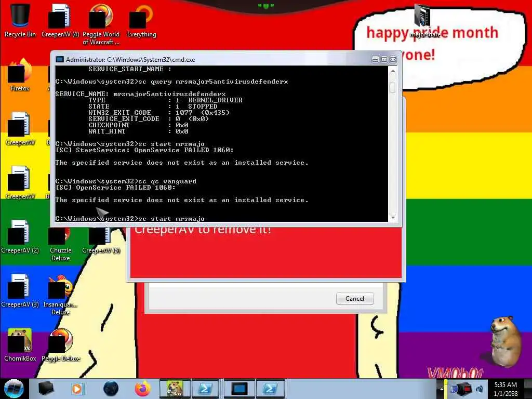The width and height of the screenshot is (532, 399).
Task: Click the cmd window title bar icon
Action: tap(60, 59)
